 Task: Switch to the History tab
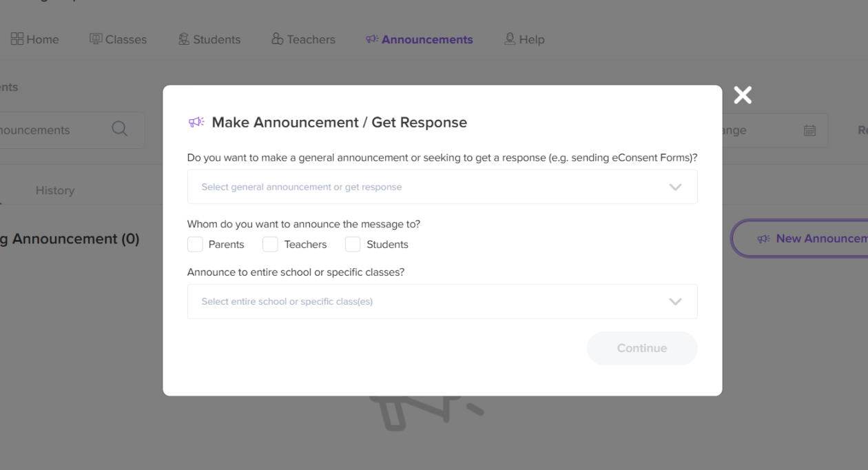[55, 190]
